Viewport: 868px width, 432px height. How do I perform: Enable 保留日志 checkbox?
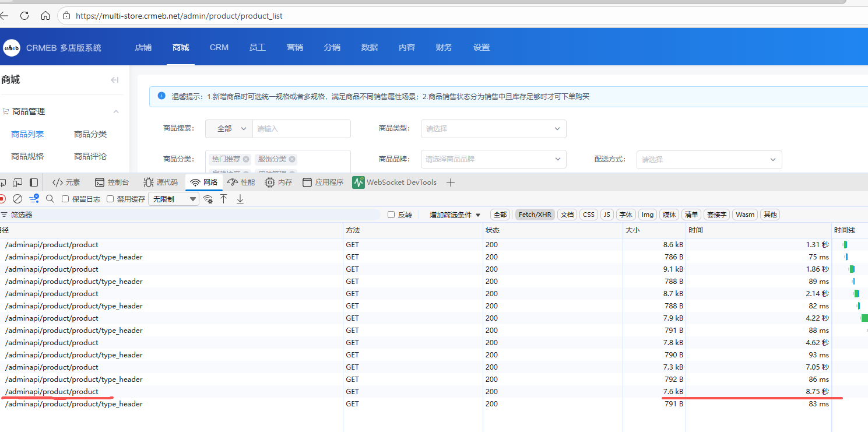pos(65,199)
